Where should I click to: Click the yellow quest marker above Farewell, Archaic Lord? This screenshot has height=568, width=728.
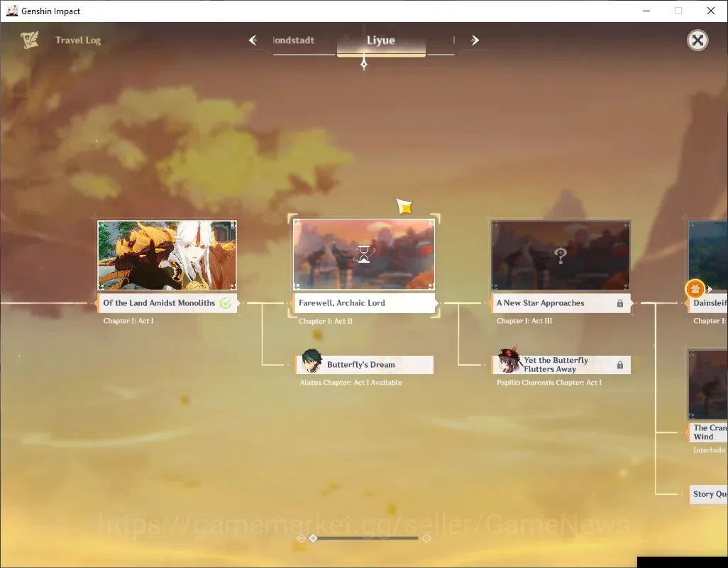coord(404,206)
